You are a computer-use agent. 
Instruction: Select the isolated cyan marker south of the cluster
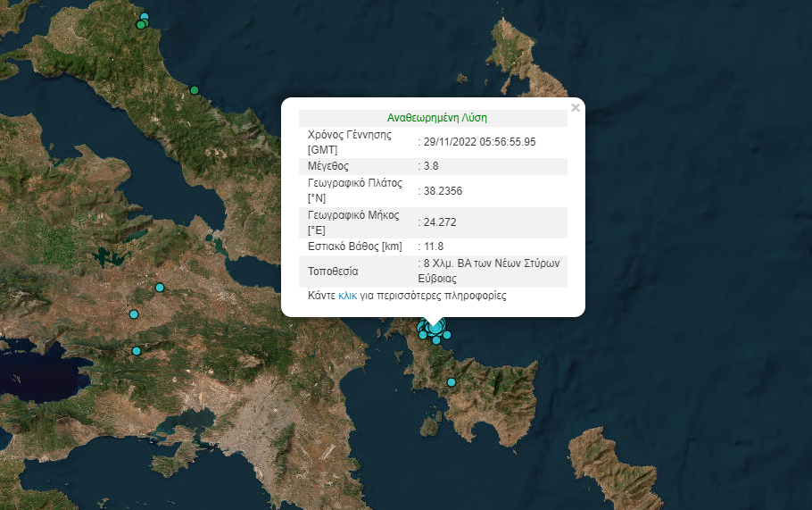pyautogui.click(x=452, y=382)
